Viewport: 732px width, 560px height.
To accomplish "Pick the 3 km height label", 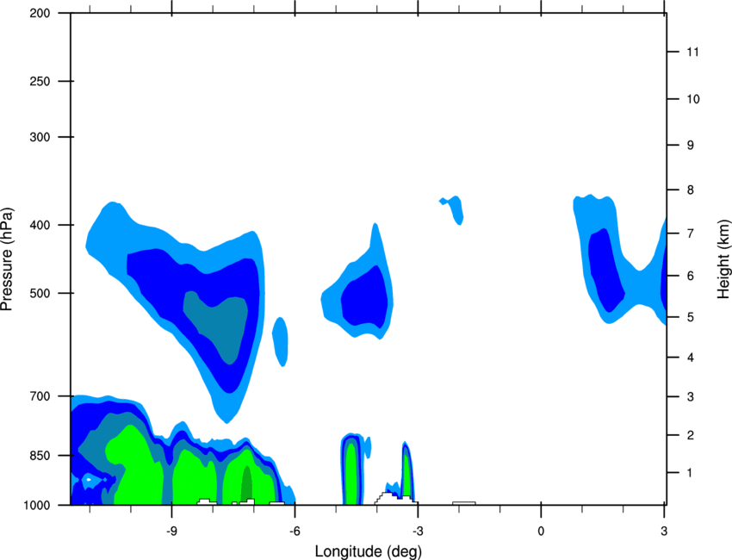I will pos(691,397).
